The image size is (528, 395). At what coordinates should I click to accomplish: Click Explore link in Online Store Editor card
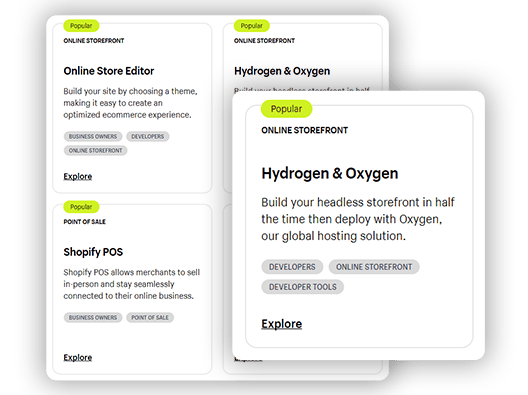(78, 176)
